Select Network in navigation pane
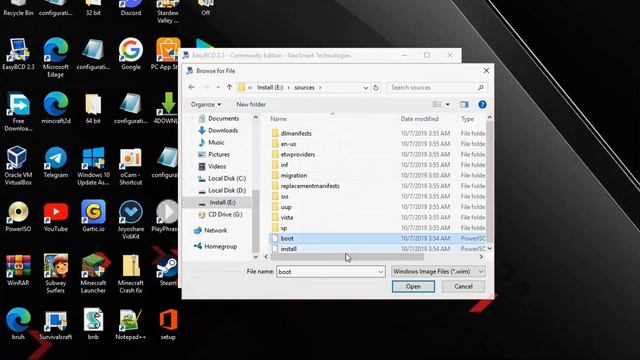 pyautogui.click(x=216, y=231)
